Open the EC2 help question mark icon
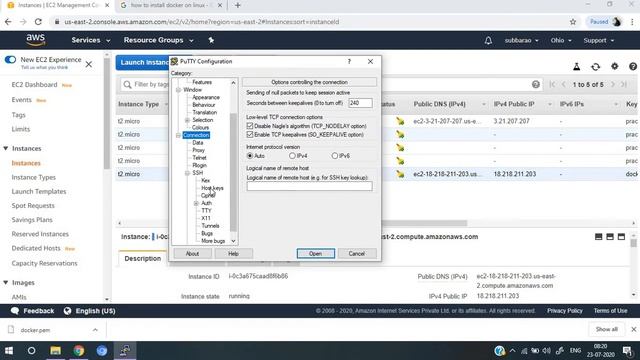This screenshot has height=360, width=640. [x=633, y=67]
